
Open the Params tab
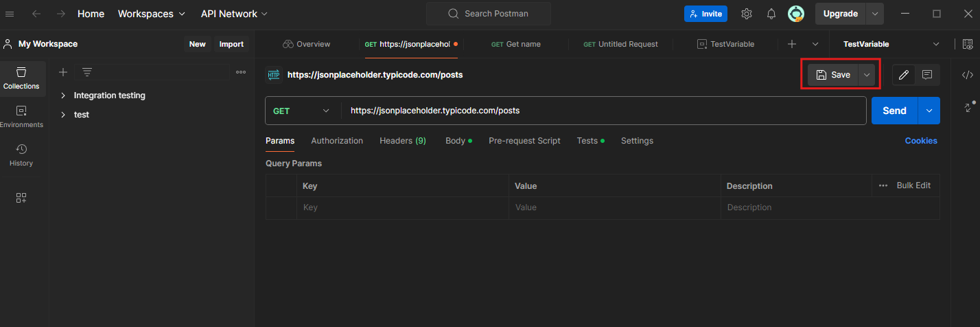pyautogui.click(x=280, y=141)
